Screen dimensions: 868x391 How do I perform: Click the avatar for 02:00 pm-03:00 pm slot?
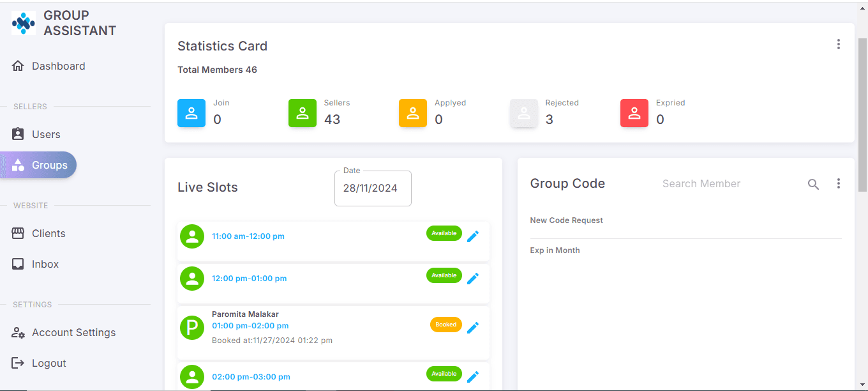pyautogui.click(x=192, y=377)
